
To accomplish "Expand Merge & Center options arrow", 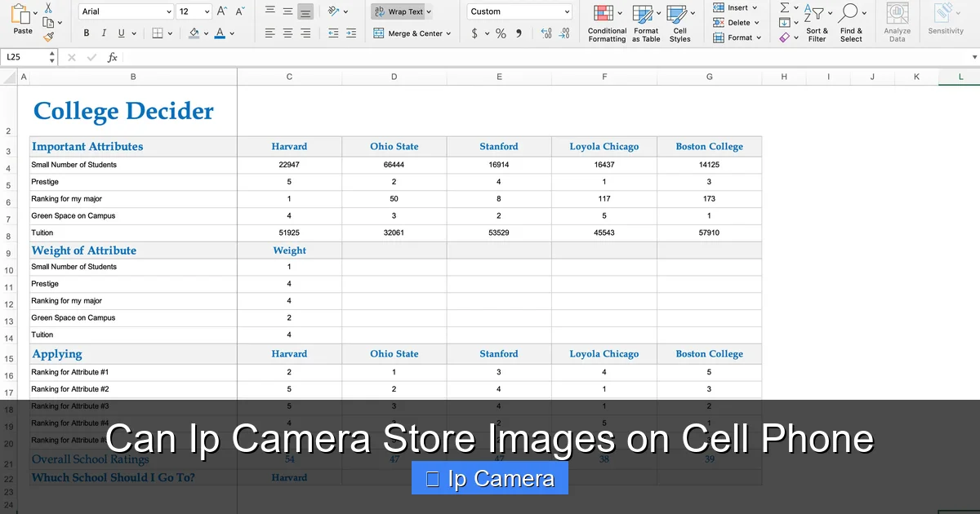I will pyautogui.click(x=448, y=34).
